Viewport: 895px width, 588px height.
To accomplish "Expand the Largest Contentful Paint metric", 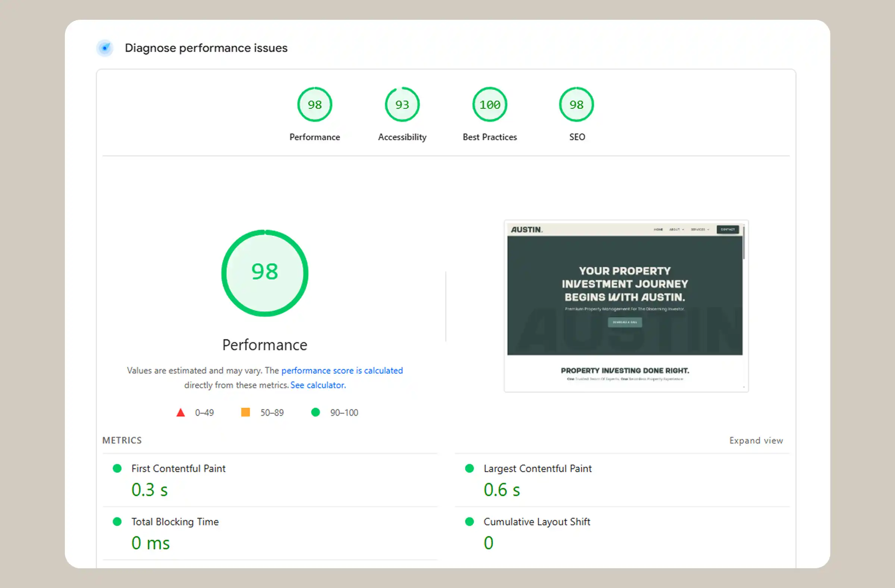I will click(x=537, y=468).
